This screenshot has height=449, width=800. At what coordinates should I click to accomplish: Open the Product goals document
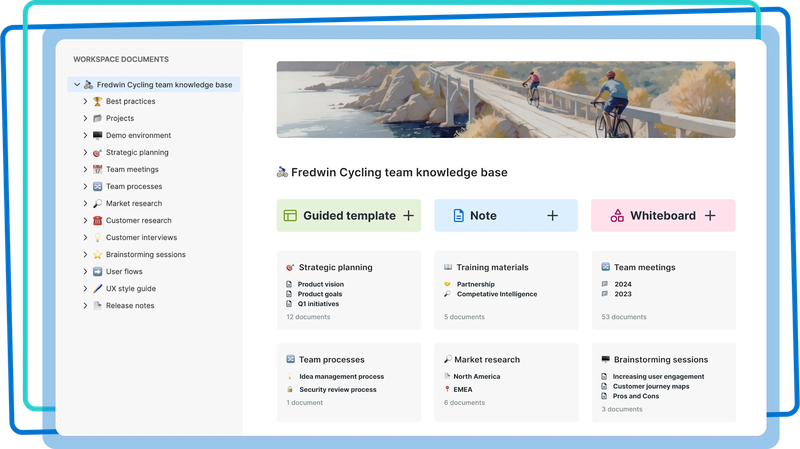(320, 294)
